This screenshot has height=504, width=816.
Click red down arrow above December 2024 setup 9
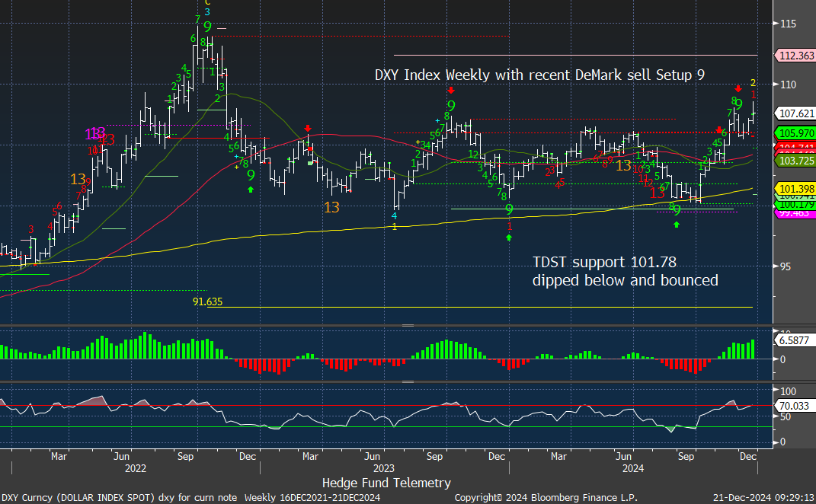click(x=738, y=89)
